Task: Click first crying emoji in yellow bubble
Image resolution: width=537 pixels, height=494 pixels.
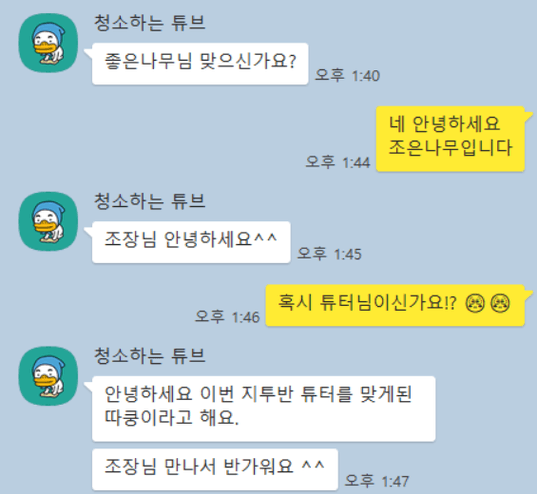Action: tap(475, 303)
